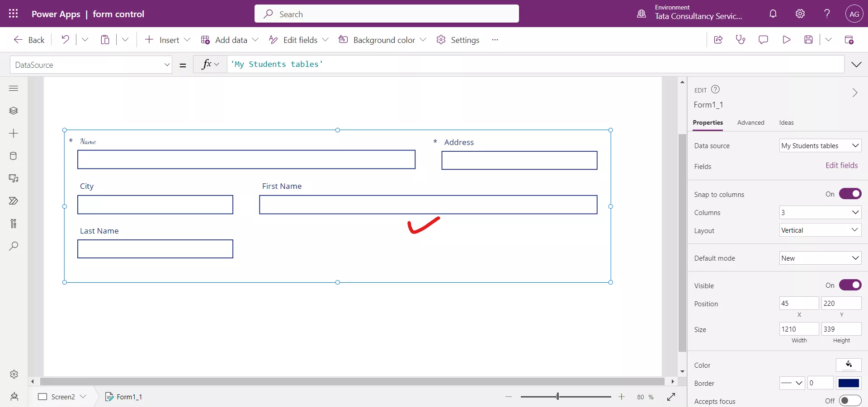Open the Data panel in the sidebar

point(14,156)
